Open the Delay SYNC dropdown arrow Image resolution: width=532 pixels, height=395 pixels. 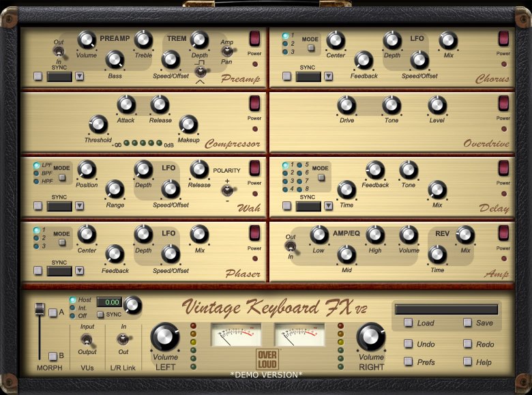328,206
